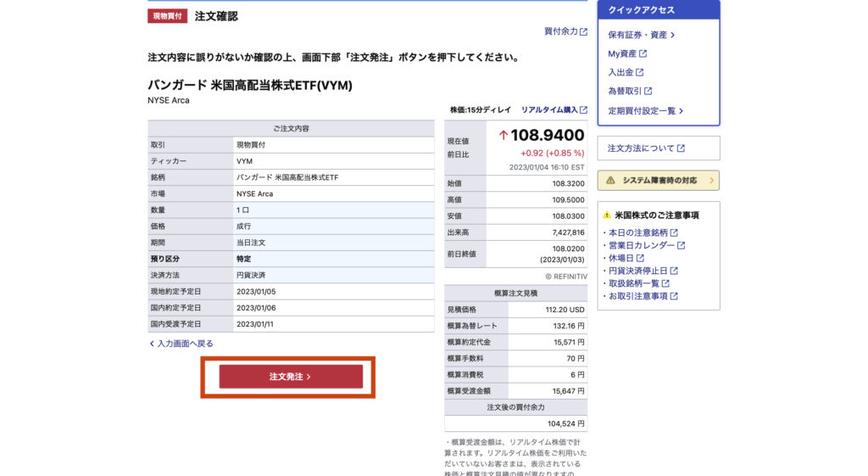Click the day high 109.5000

point(568,200)
